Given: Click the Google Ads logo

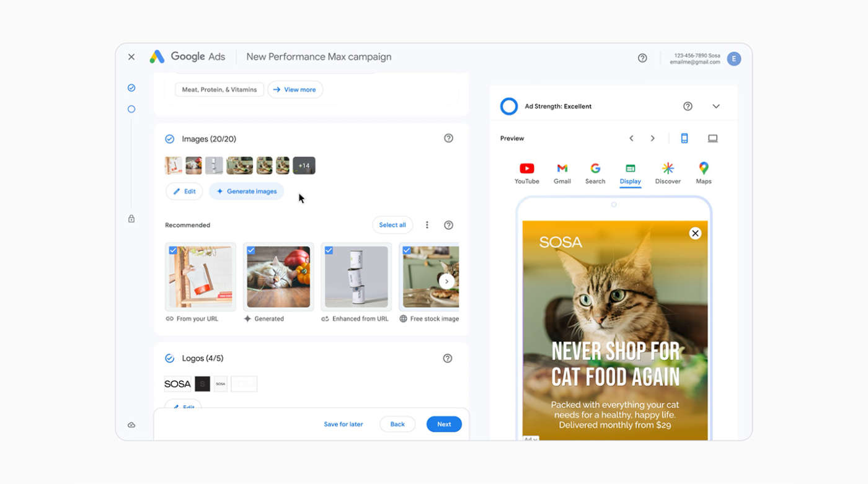Looking at the screenshot, I should pyautogui.click(x=187, y=56).
